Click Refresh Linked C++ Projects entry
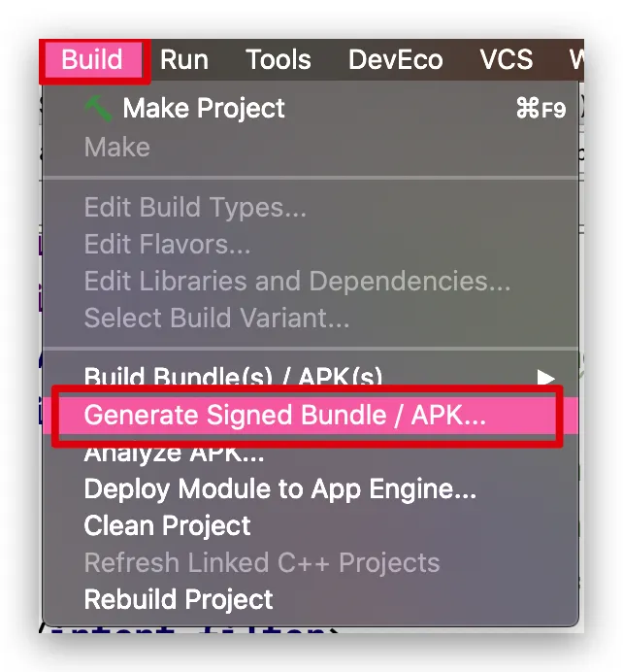The image size is (623, 672). click(x=311, y=562)
